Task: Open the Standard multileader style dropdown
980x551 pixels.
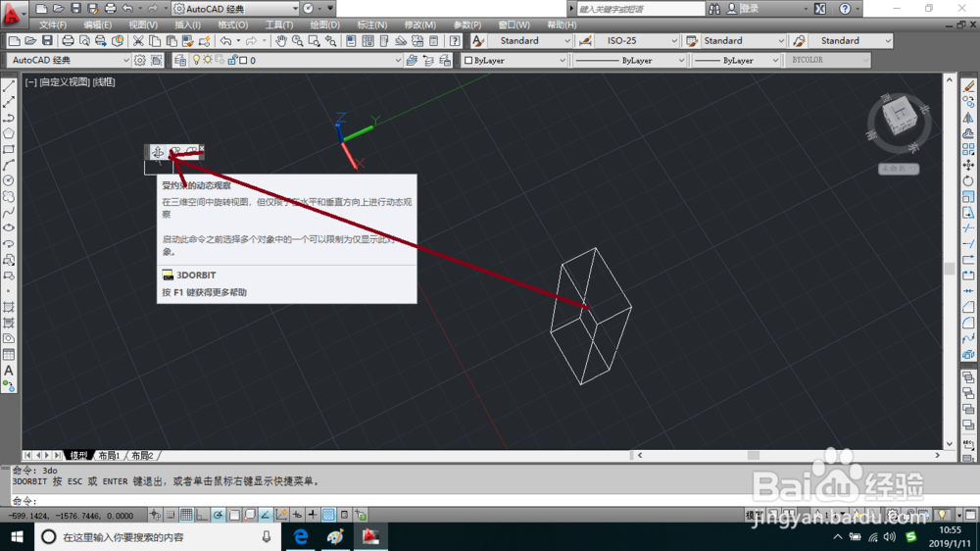Action: point(850,40)
